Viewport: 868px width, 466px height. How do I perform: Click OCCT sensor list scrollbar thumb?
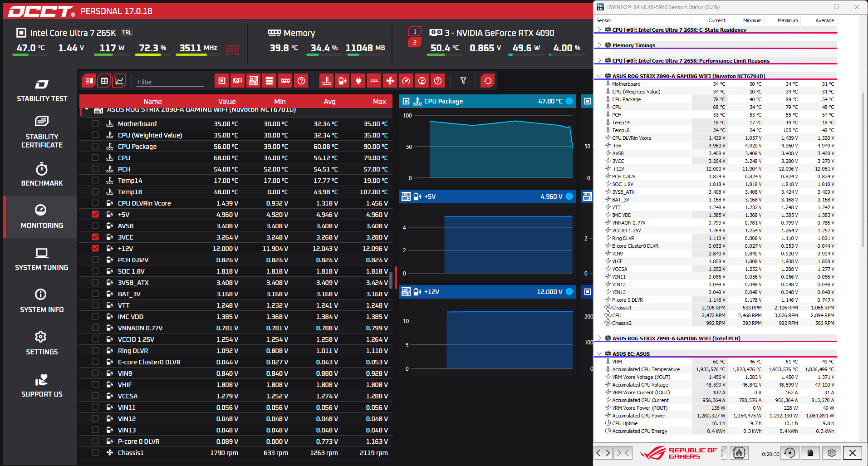click(x=391, y=280)
